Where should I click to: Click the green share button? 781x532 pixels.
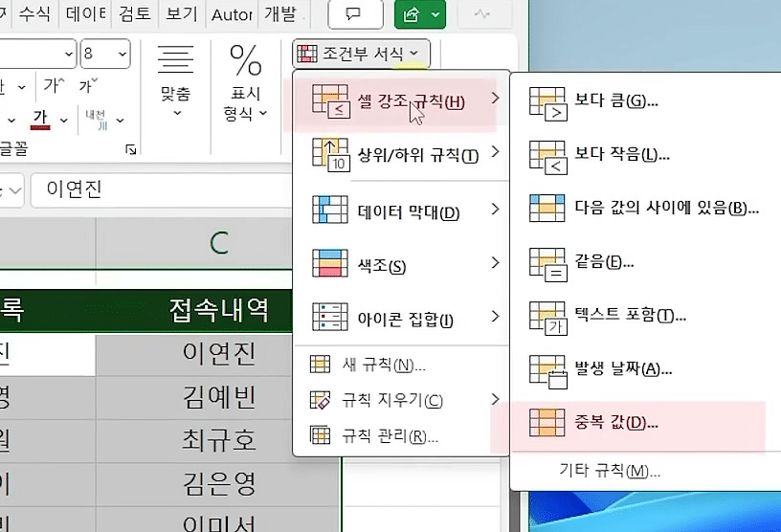pos(411,15)
